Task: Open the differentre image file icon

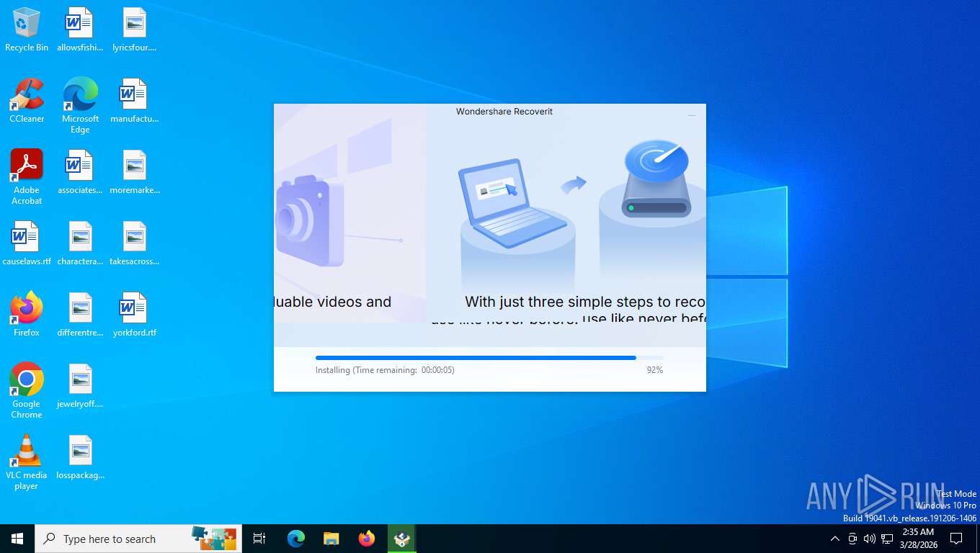Action: click(x=80, y=315)
